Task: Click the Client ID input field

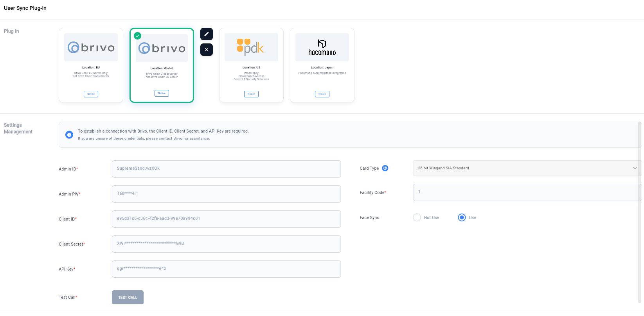Action: click(x=226, y=219)
